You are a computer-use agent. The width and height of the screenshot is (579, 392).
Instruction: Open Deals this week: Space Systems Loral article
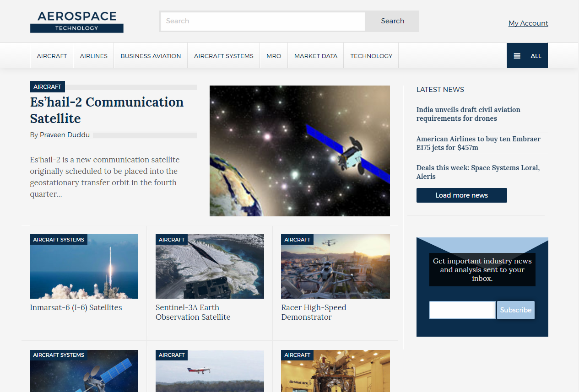478,172
